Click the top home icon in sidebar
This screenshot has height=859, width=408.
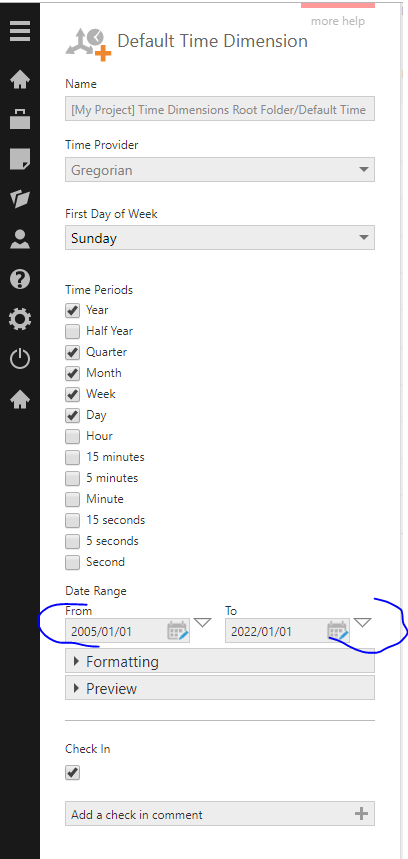click(x=20, y=80)
